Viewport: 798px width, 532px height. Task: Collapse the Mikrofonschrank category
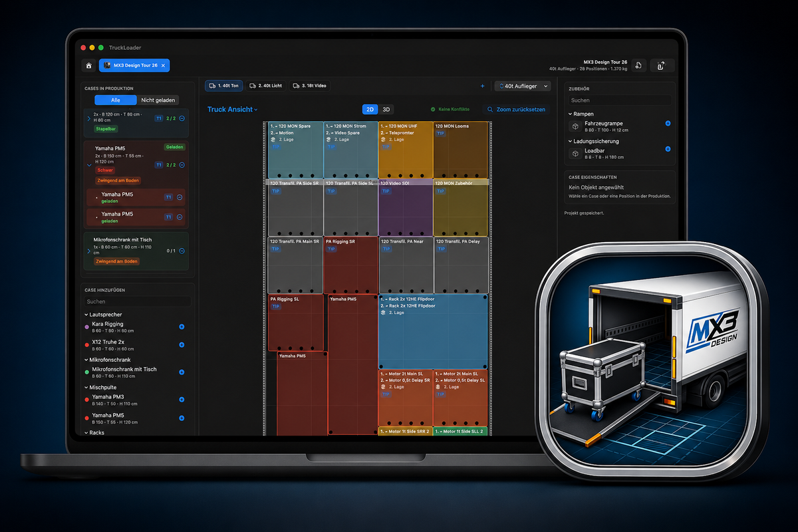(86, 360)
